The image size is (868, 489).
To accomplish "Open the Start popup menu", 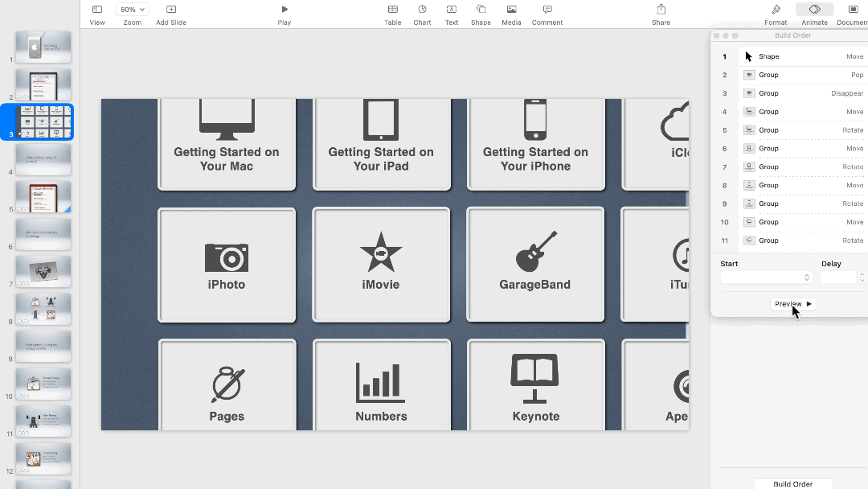I will tap(767, 277).
